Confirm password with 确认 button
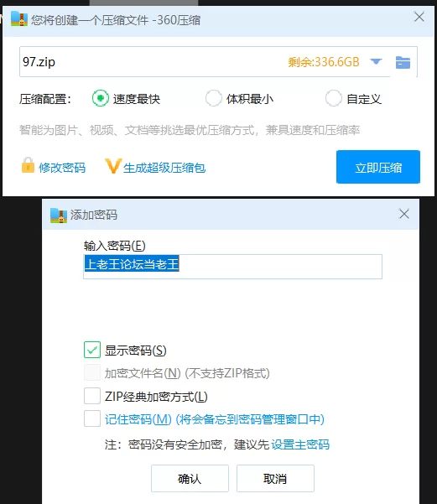The height and width of the screenshot is (504, 437). [x=190, y=479]
